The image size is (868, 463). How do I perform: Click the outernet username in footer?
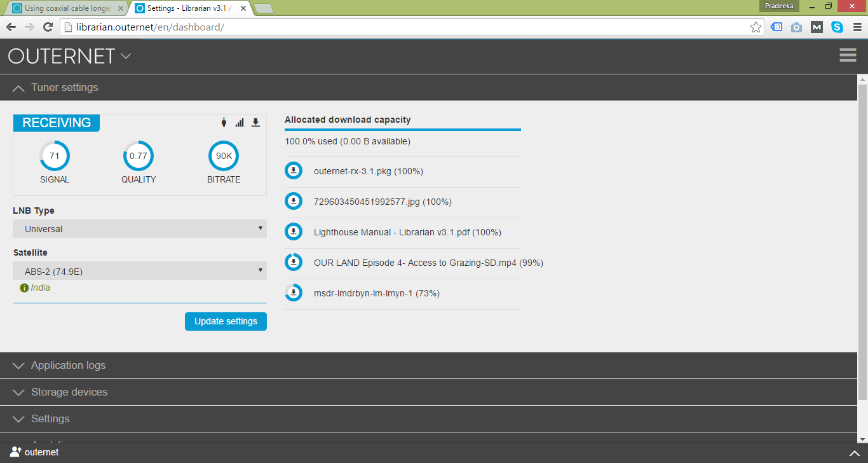[41, 452]
